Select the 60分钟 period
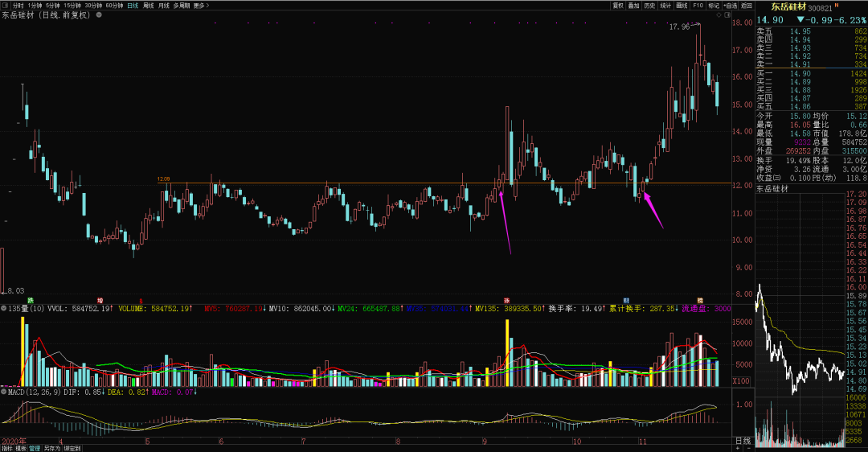 [114, 5]
